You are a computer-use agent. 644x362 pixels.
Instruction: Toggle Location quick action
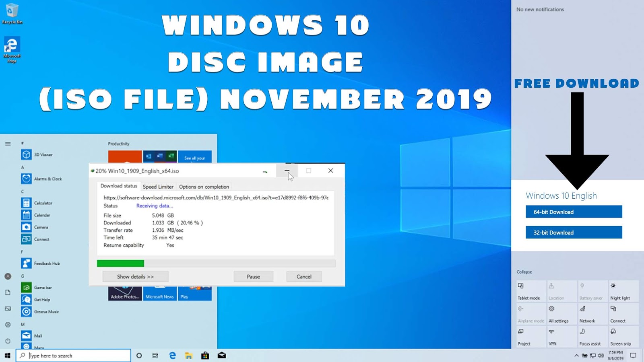(562, 291)
